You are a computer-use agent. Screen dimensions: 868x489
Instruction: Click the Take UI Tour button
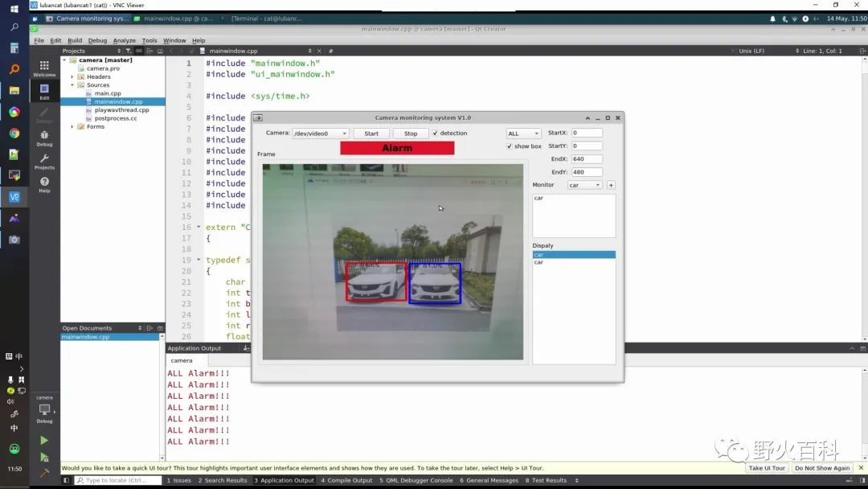click(x=766, y=468)
